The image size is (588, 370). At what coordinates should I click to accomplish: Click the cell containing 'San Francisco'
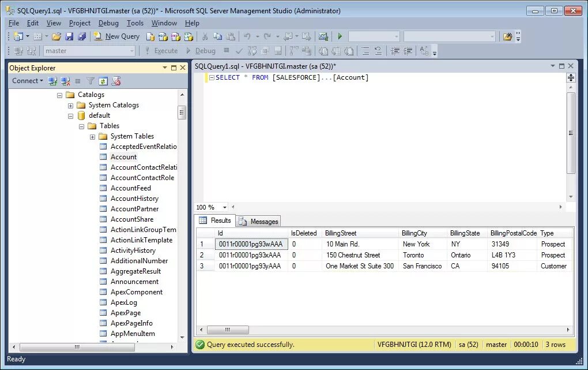tap(422, 266)
